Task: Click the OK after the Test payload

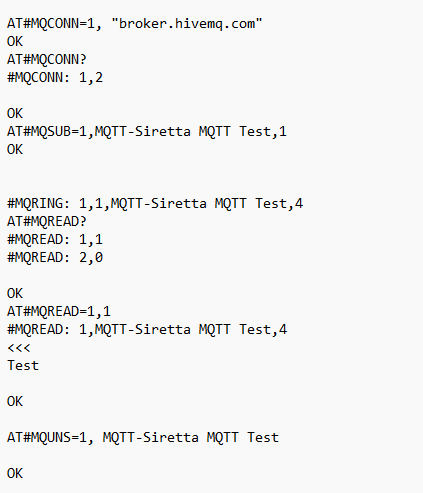Action: pyautogui.click(x=15, y=402)
